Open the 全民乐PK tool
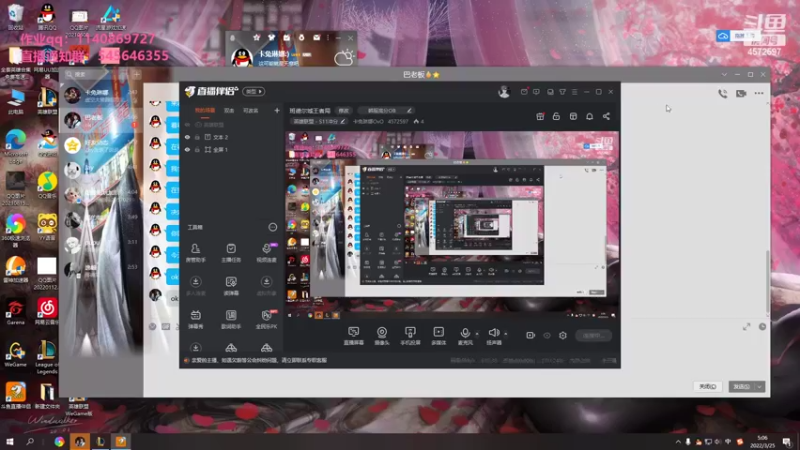Screen dimensions: 800x450 [266, 319]
